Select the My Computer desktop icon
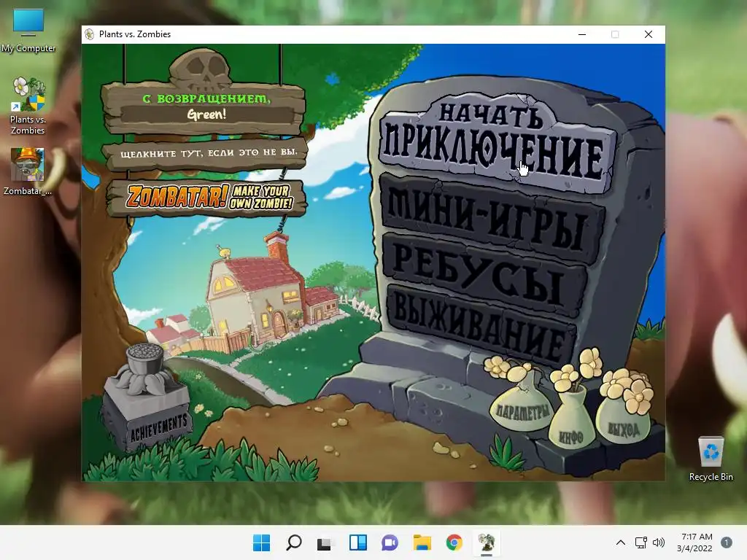The height and width of the screenshot is (560, 747). tap(28, 31)
